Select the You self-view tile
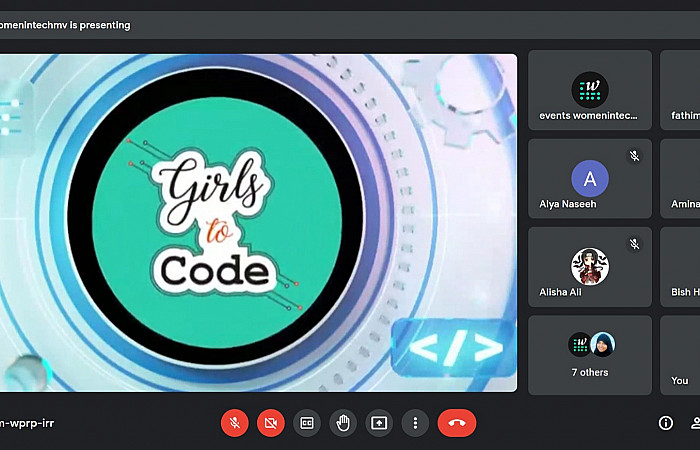This screenshot has height=450, width=700. click(680, 355)
